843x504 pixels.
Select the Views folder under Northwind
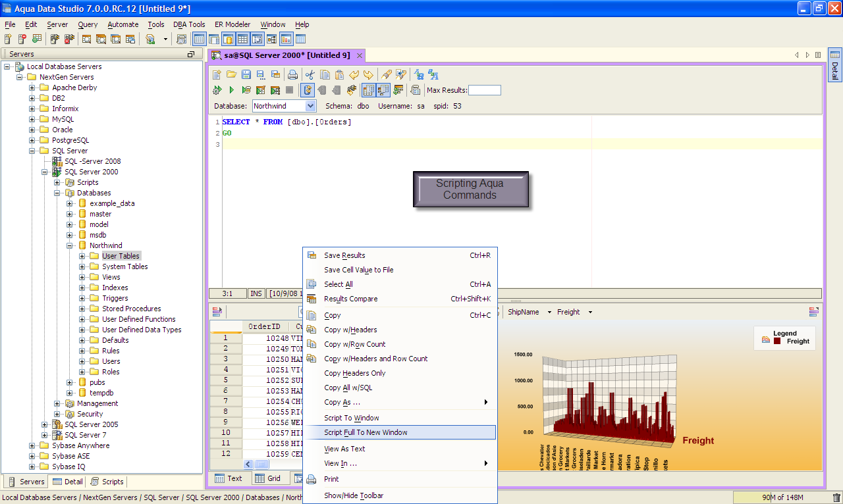click(x=111, y=277)
